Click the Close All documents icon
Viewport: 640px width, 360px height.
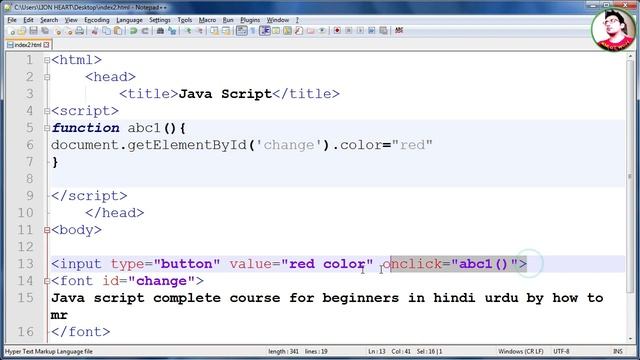[x=69, y=31]
